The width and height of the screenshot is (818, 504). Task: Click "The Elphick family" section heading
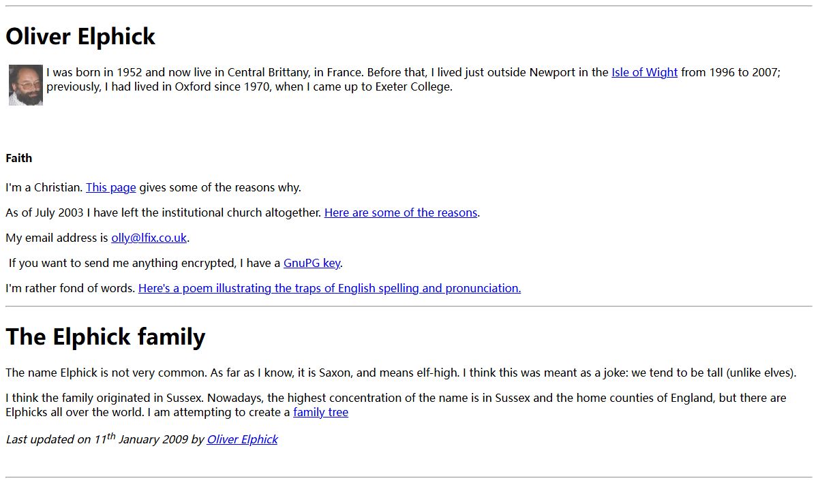tap(105, 336)
